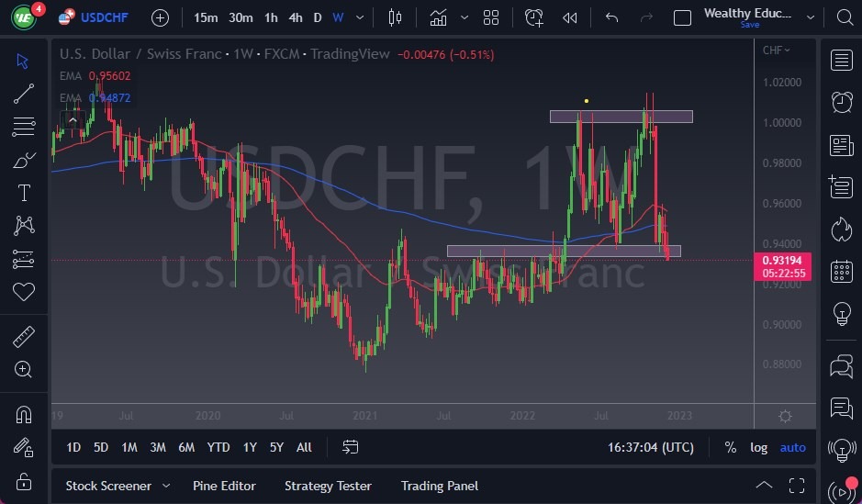Toggle auto scale mode
Viewport: 862px width, 504px height.
click(793, 447)
